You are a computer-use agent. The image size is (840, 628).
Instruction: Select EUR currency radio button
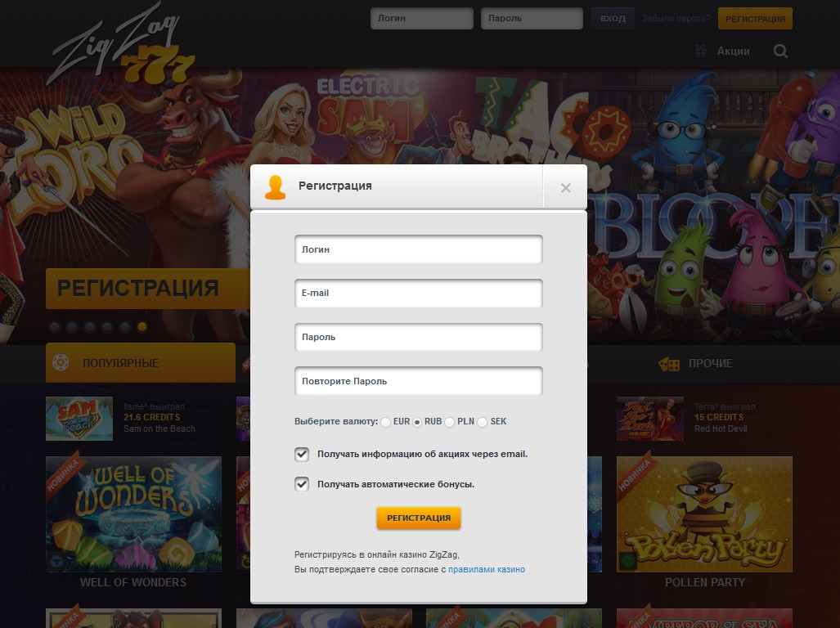386,422
